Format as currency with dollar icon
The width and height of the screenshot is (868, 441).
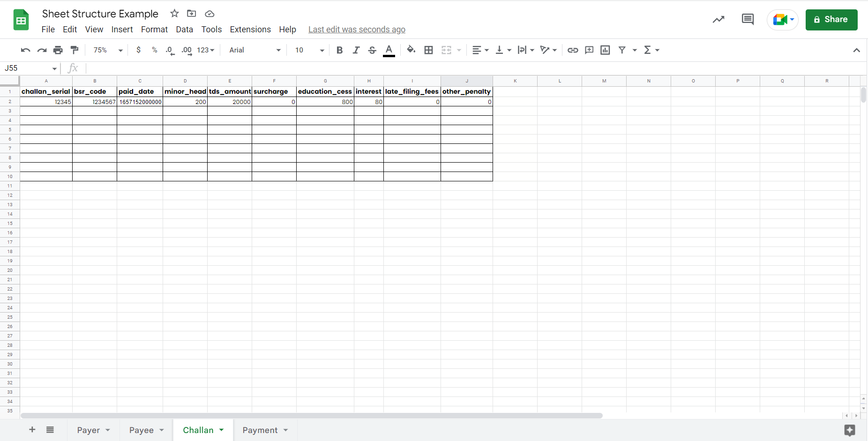138,50
